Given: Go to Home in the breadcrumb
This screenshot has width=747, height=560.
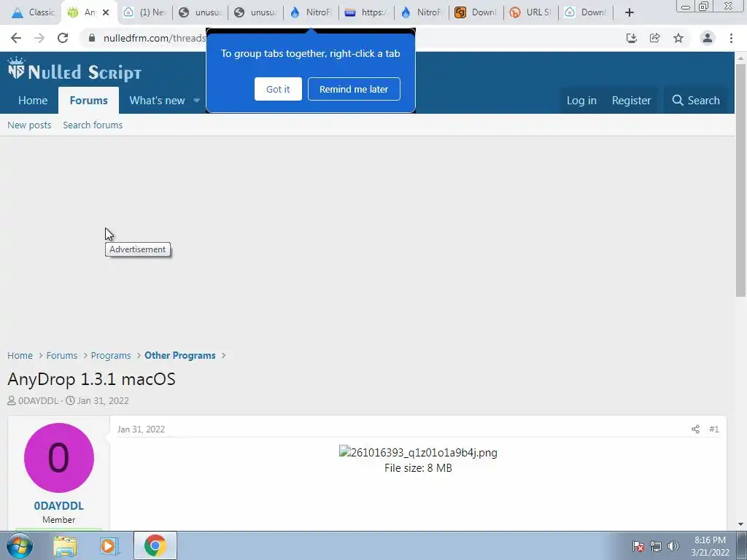Looking at the screenshot, I should (x=20, y=355).
